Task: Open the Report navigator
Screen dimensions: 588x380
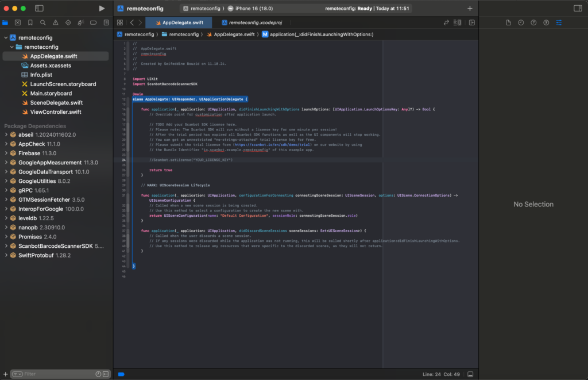Action: (106, 22)
